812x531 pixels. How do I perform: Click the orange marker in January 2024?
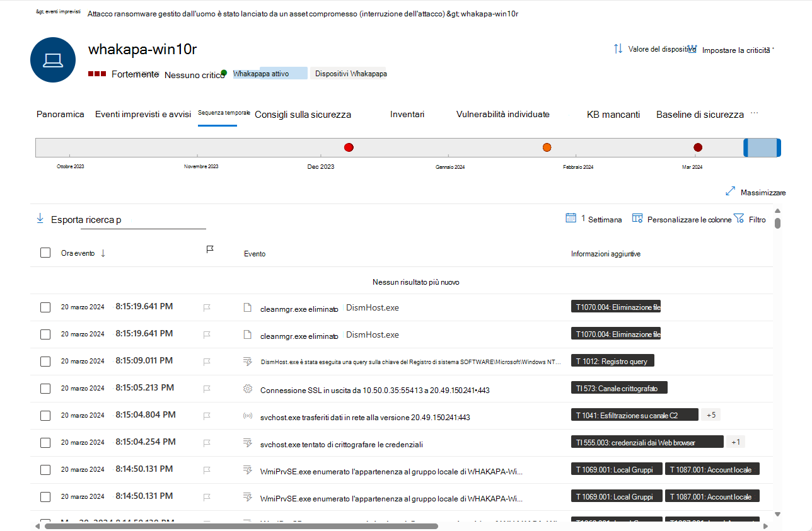[547, 147]
